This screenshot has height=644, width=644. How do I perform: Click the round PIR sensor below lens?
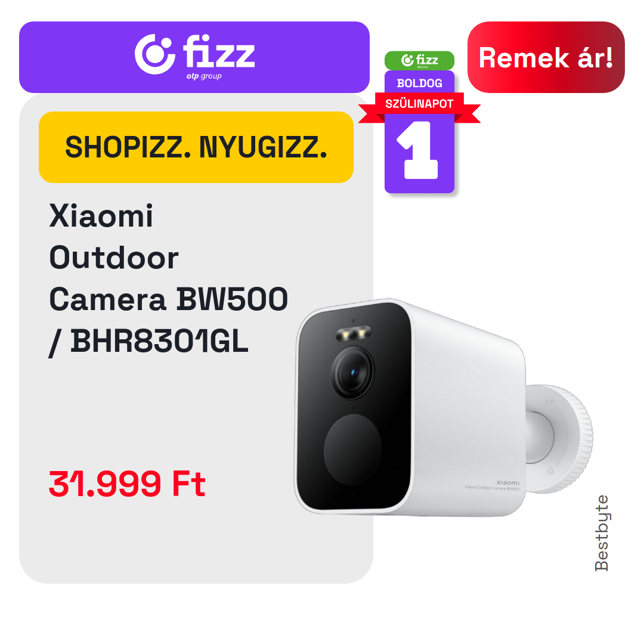352,450
